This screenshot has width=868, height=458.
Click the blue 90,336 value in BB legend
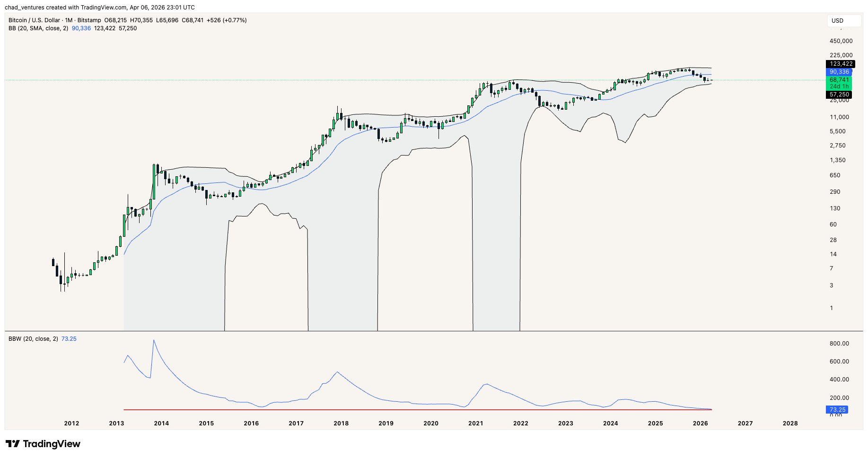tap(81, 28)
